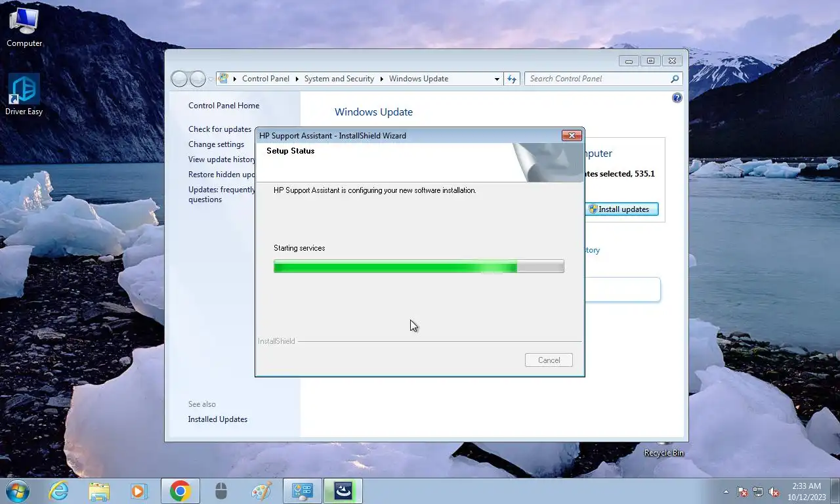Viewport: 840px width, 504px height.
Task: Launch Internet Explorer from the taskbar
Action: (59, 491)
